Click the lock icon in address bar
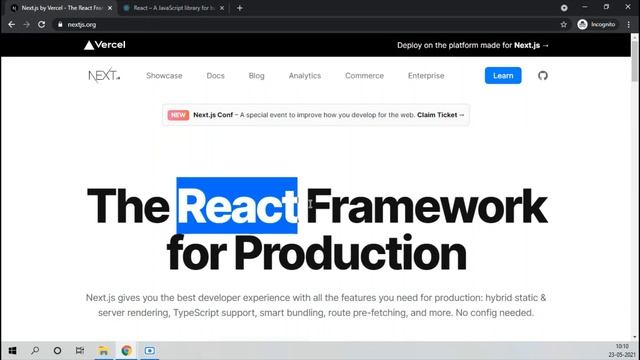 [60, 24]
